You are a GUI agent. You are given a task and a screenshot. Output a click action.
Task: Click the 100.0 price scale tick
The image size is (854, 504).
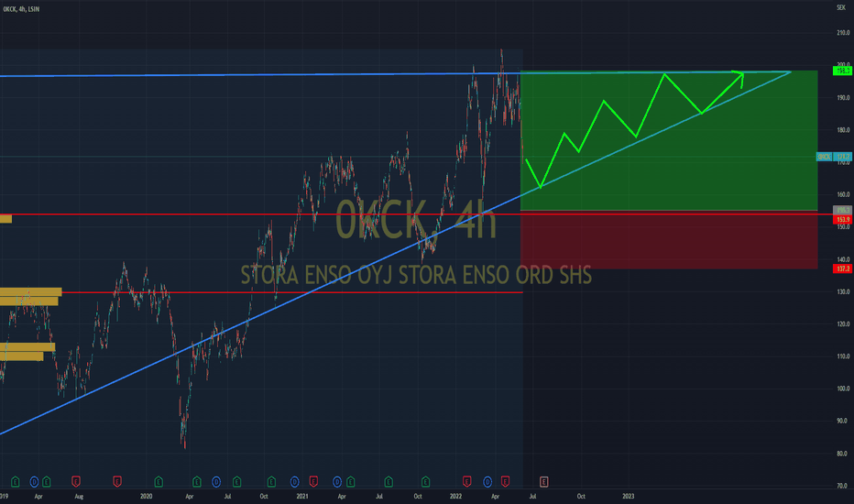click(843, 389)
